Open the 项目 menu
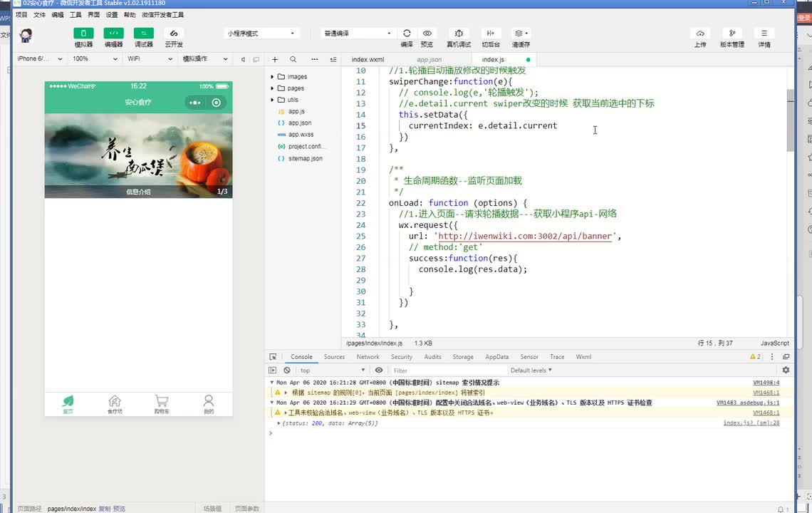Screen dimensions: 812x513 coord(21,15)
